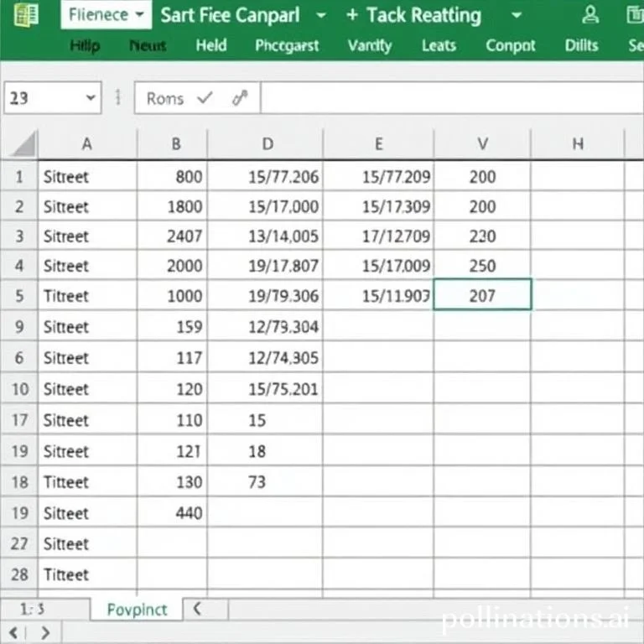Expand the Tack Reatting dropdown arrow
This screenshot has width=644, height=644.
point(516,15)
